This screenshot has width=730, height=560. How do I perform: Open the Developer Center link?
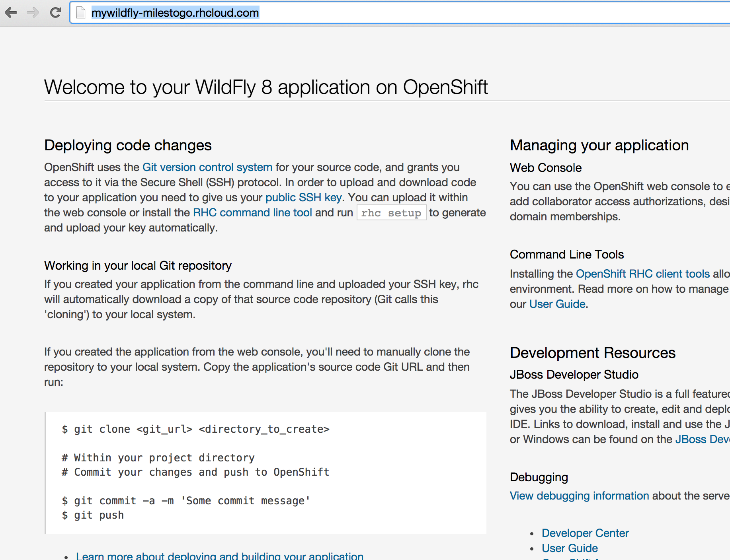click(585, 533)
